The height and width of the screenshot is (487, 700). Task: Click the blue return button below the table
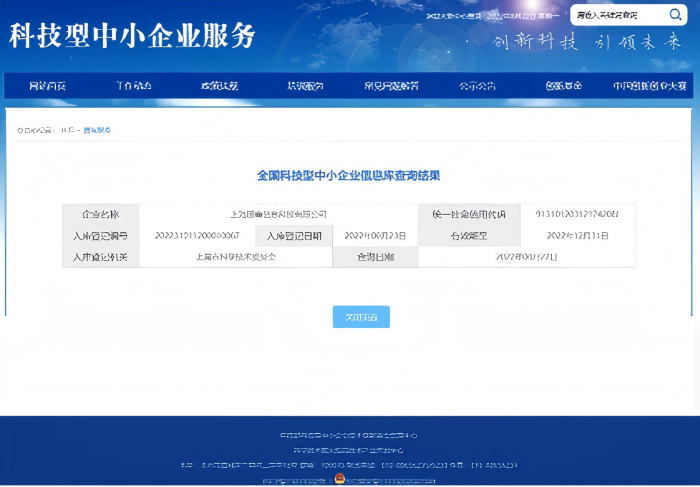click(x=361, y=317)
